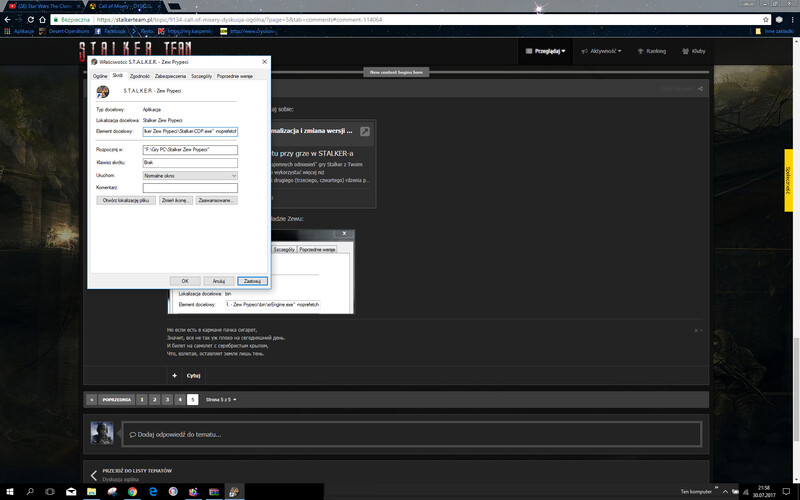800x500 pixels.
Task: Reload the page with the refresh icon
Action: 31,19
